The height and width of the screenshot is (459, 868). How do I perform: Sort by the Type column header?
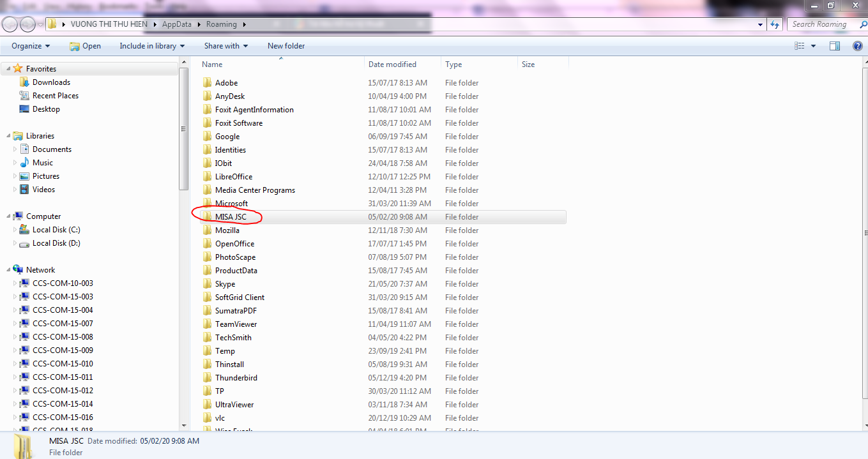coord(480,64)
